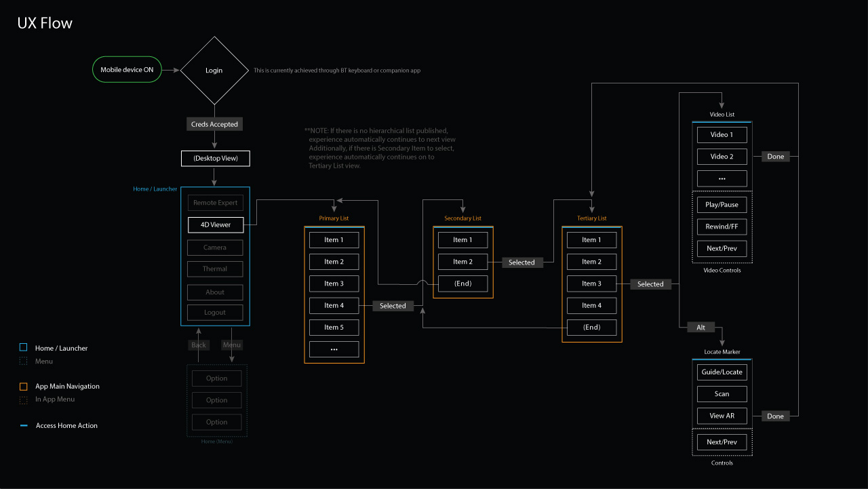Viewport: 868px width, 489px height.
Task: Select Item 1 in the Secondary List
Action: [462, 240]
